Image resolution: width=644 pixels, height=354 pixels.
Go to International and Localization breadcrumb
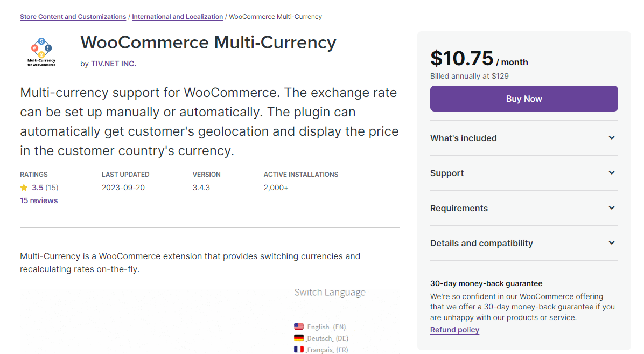[178, 17]
